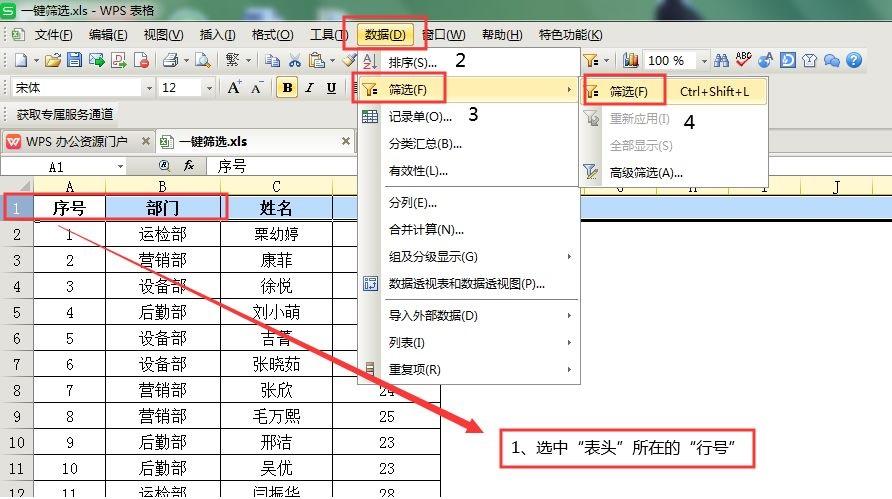Click the chat bubbles feedback icon
This screenshot has height=499, width=892.
[832, 60]
